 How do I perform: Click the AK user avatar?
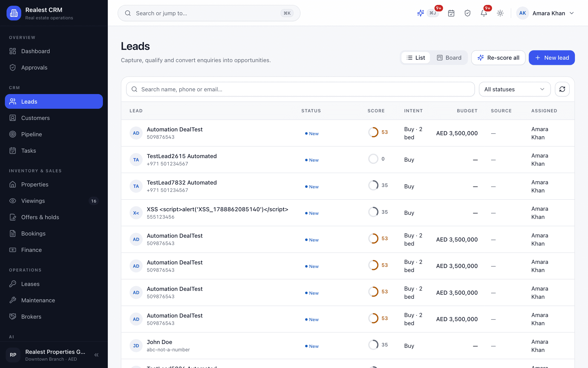(522, 13)
